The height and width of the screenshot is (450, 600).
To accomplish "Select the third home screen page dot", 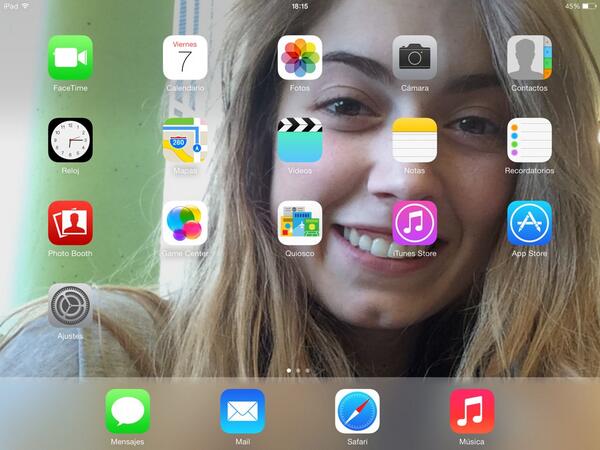I will 308,370.
